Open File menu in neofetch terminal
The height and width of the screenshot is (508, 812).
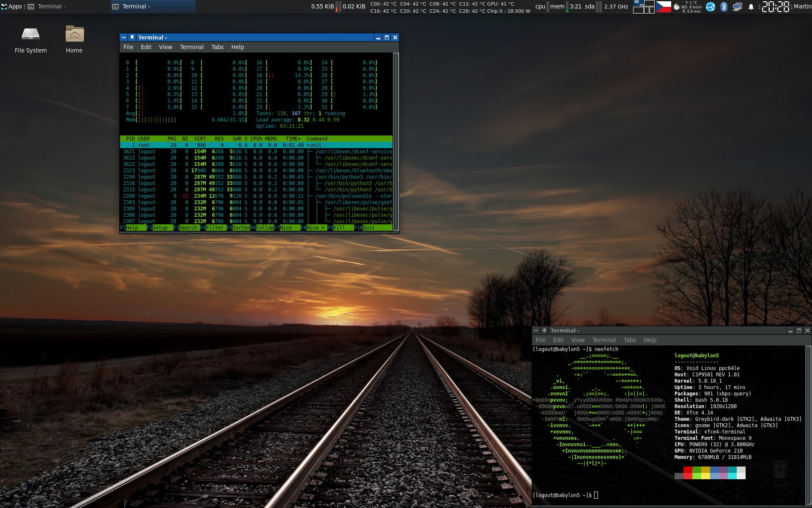[540, 340]
